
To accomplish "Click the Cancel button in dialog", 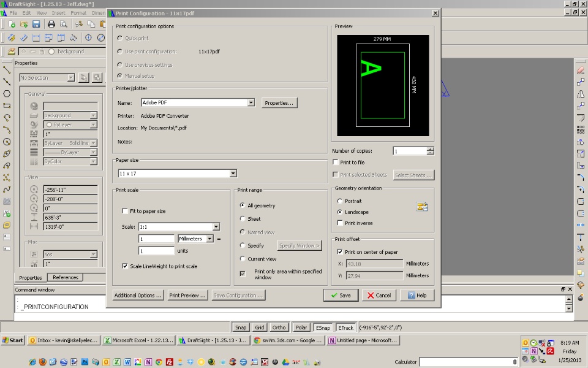I will point(379,295).
